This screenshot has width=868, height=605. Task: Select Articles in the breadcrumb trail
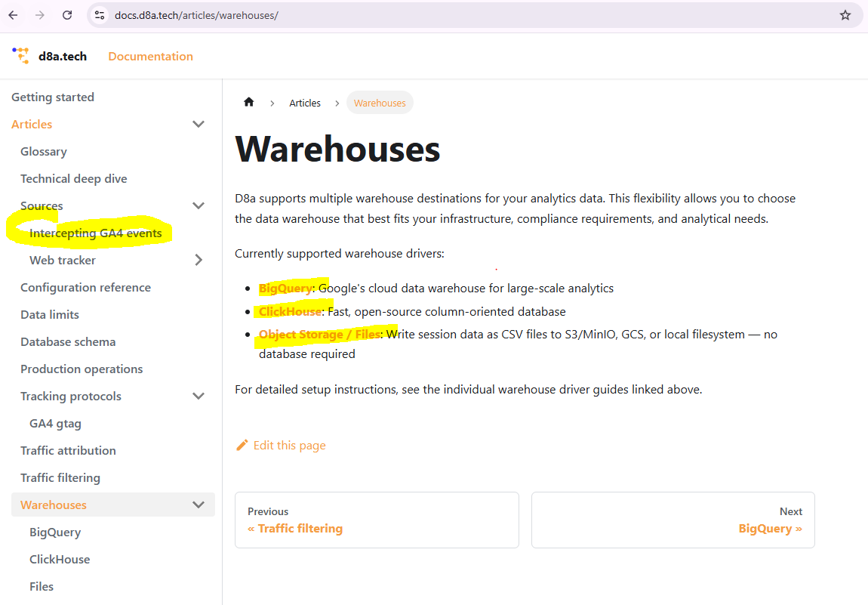coord(304,103)
